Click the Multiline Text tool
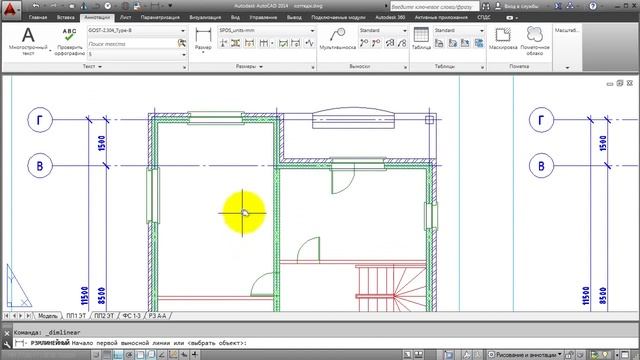 (x=28, y=41)
